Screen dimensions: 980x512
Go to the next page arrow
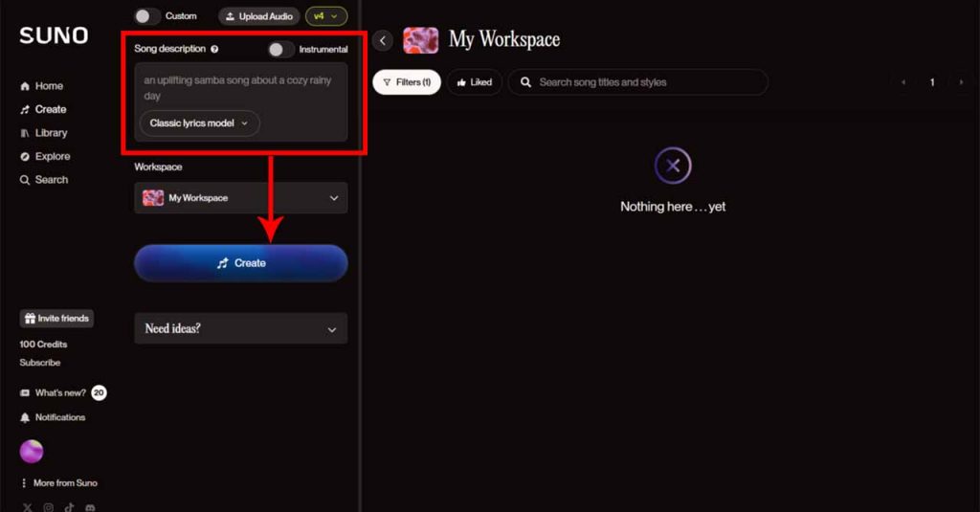click(x=961, y=82)
